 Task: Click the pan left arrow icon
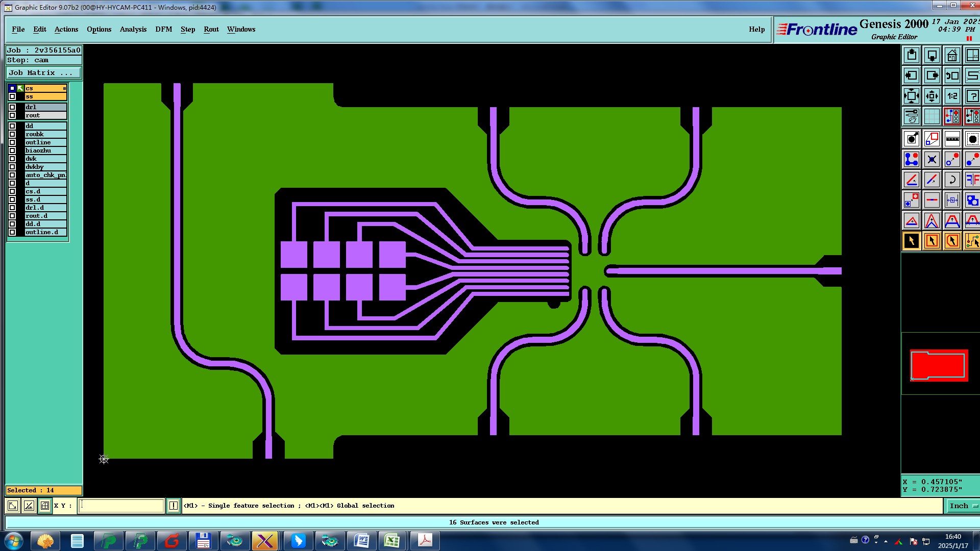point(912,76)
